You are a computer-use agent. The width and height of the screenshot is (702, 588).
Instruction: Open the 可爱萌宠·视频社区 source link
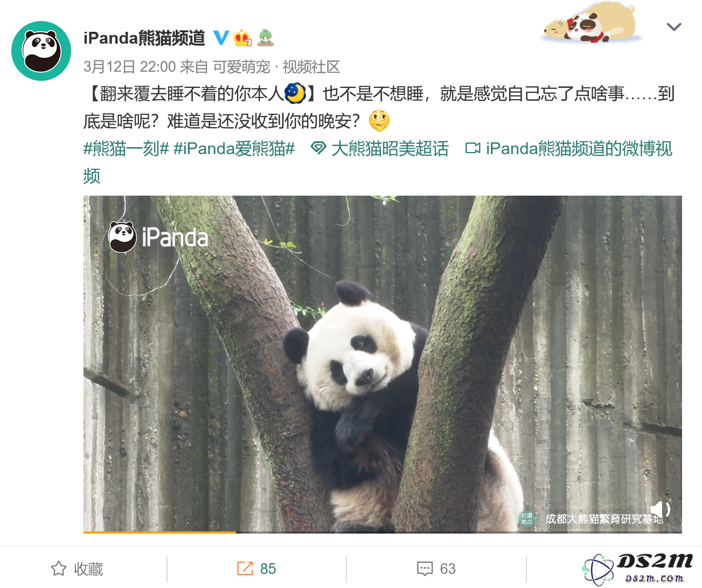tap(276, 67)
